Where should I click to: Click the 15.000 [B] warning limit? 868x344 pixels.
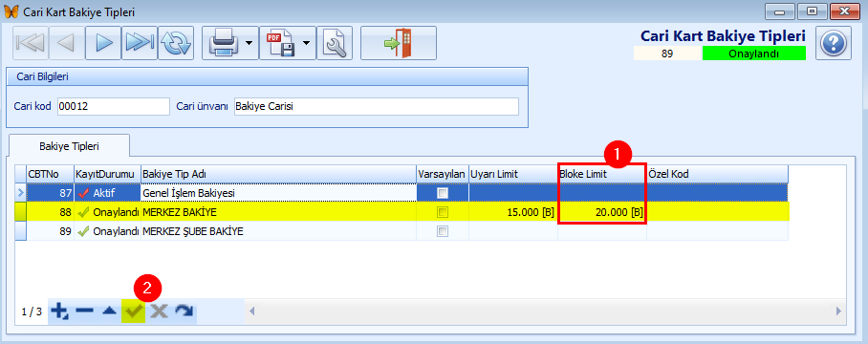point(513,212)
